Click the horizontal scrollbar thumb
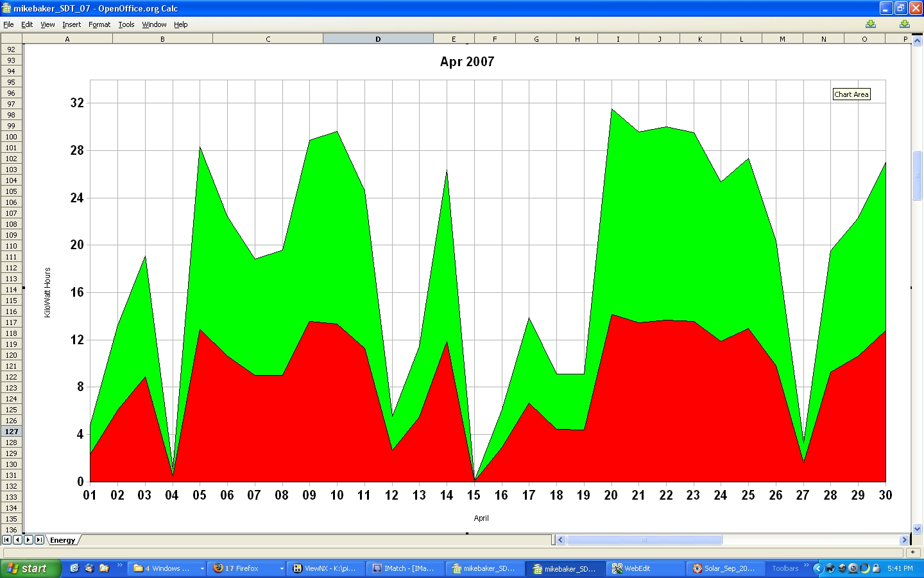The height and width of the screenshot is (578, 924). (x=644, y=540)
